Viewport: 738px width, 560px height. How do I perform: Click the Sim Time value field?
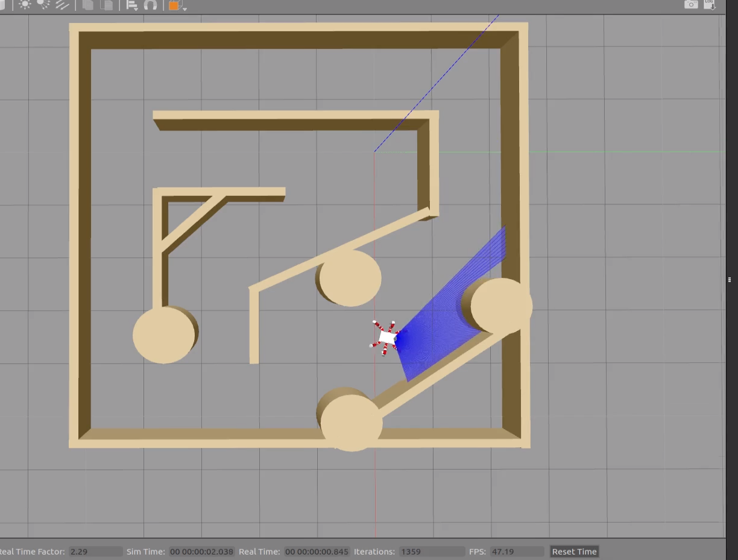coord(201,552)
